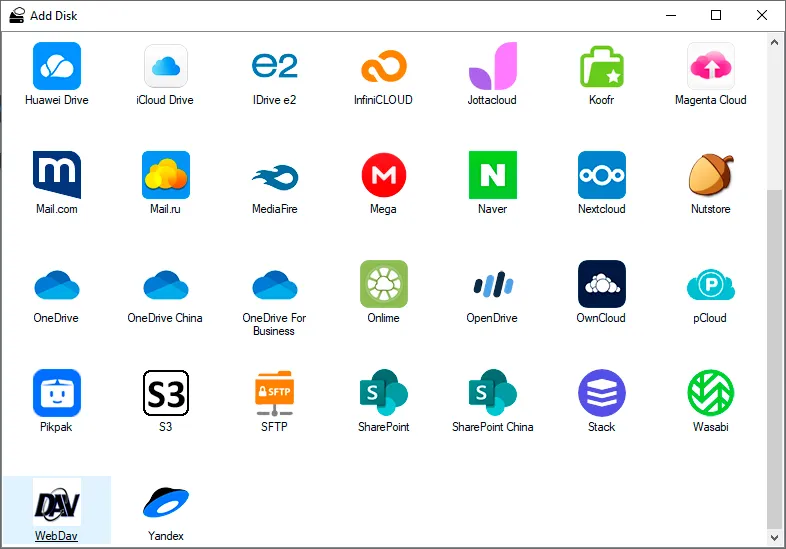The height and width of the screenshot is (549, 786).
Task: Select the WebDav icon
Action: [x=57, y=502]
